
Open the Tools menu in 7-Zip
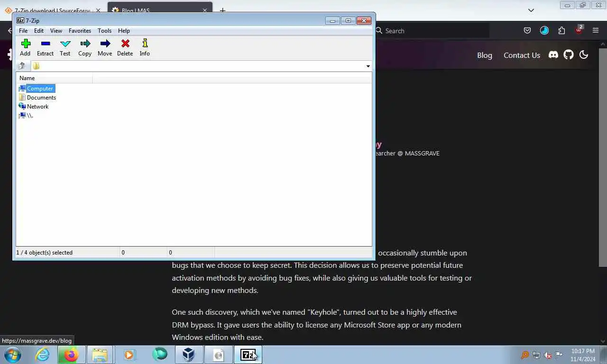[x=104, y=31]
